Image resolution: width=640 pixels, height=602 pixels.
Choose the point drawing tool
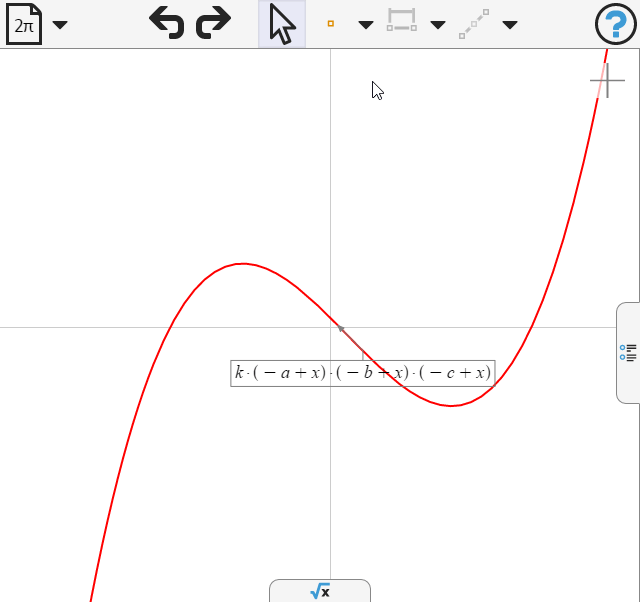331,24
